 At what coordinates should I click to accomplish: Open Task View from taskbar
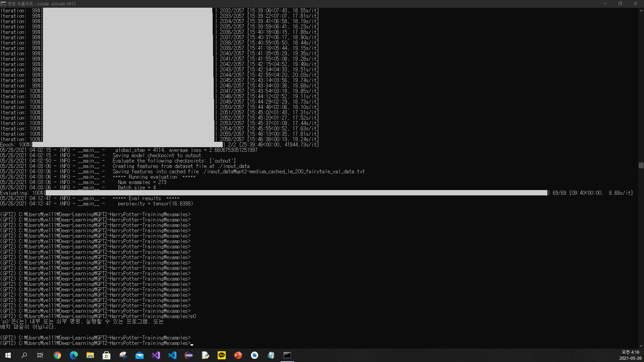click(x=40, y=355)
